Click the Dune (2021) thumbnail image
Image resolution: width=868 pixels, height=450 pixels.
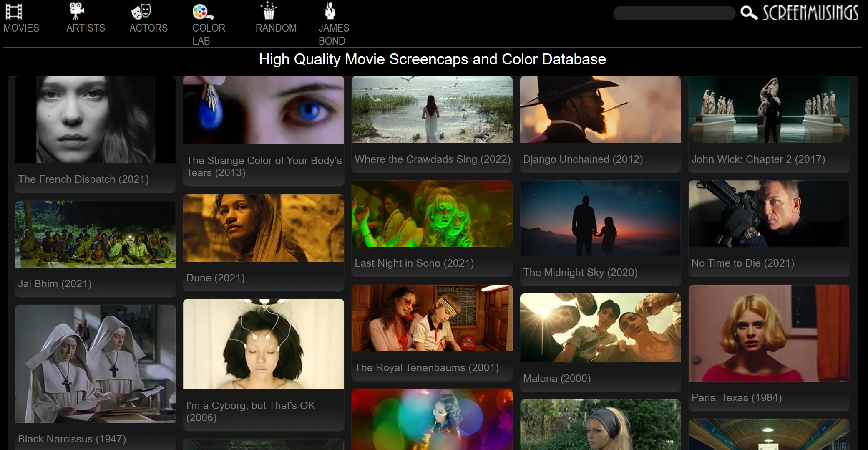(x=263, y=228)
